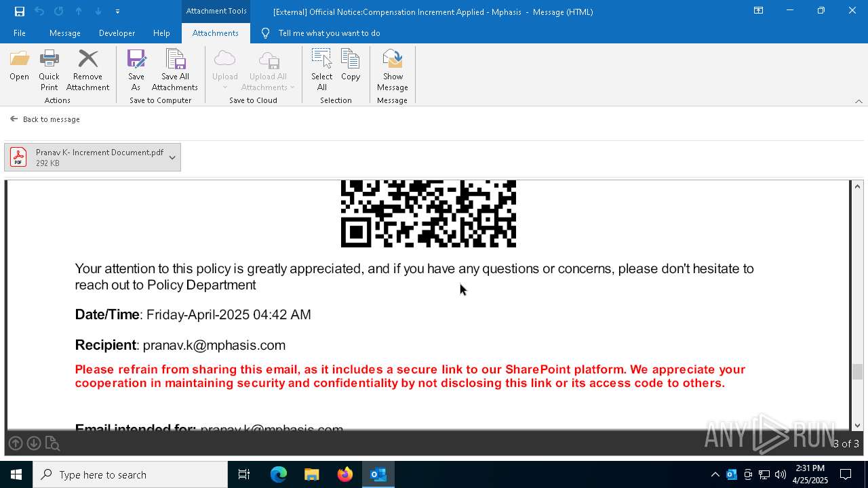This screenshot has height=488, width=868.
Task: Remove Attachment from the message
Action: pos(87,70)
